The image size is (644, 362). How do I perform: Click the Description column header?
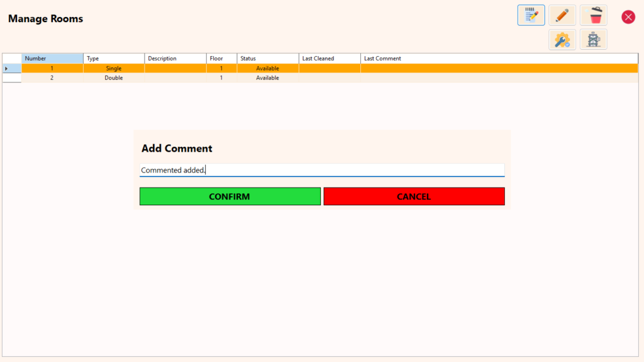(x=175, y=59)
